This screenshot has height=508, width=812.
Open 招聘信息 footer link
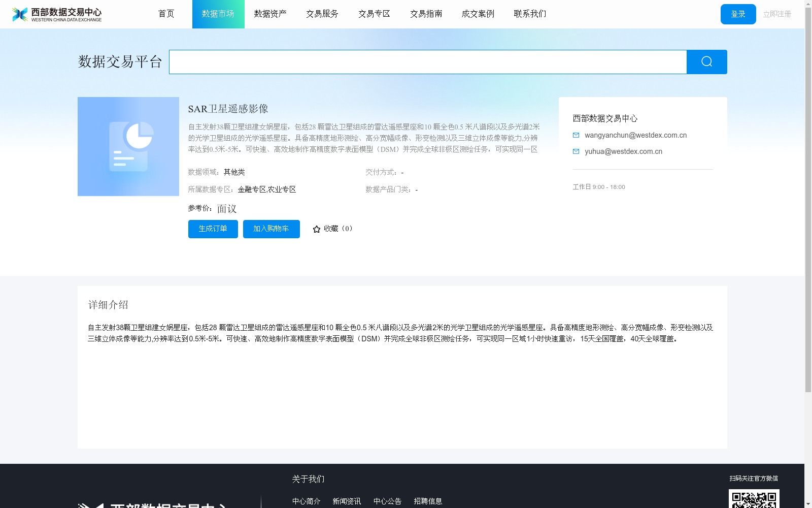428,501
